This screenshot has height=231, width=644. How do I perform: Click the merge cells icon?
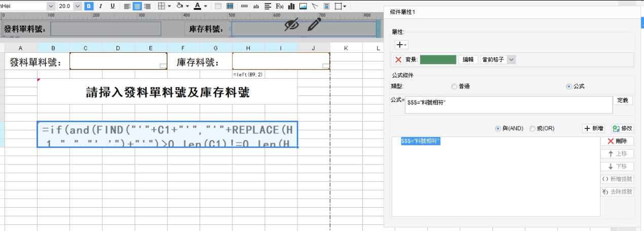coord(218,6)
